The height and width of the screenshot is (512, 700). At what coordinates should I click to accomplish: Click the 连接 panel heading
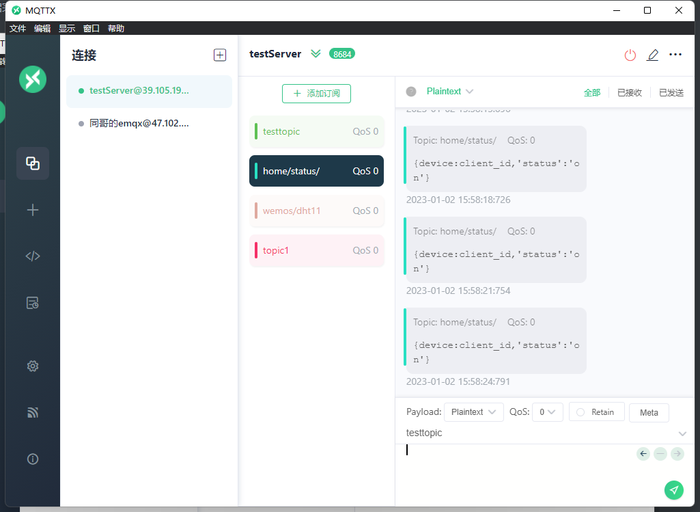pyautogui.click(x=84, y=55)
